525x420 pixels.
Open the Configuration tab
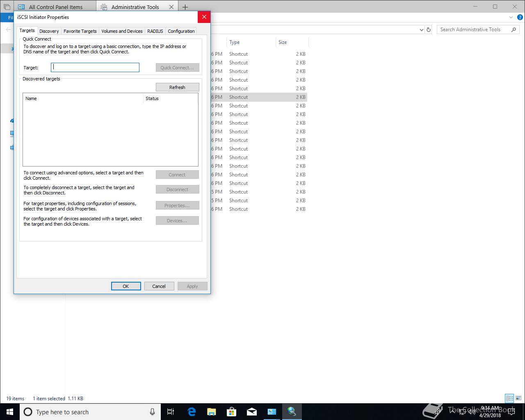pos(181,31)
